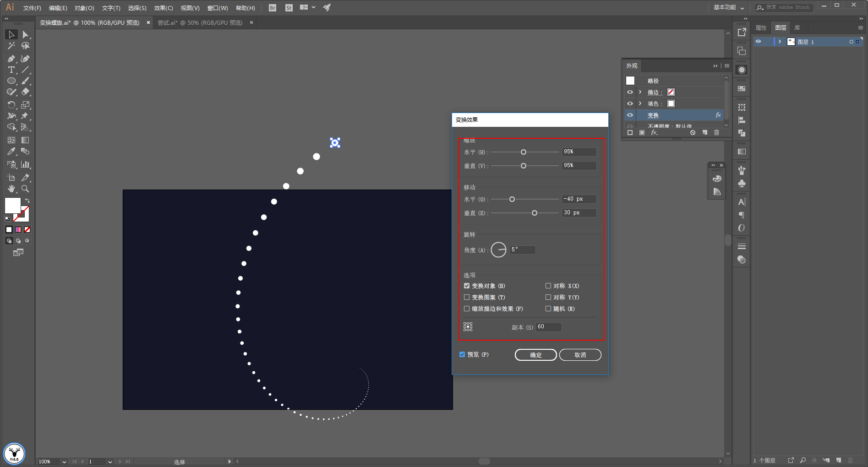868x467 pixels.
Task: Open the artboard navigation dropdown
Action: (110, 462)
